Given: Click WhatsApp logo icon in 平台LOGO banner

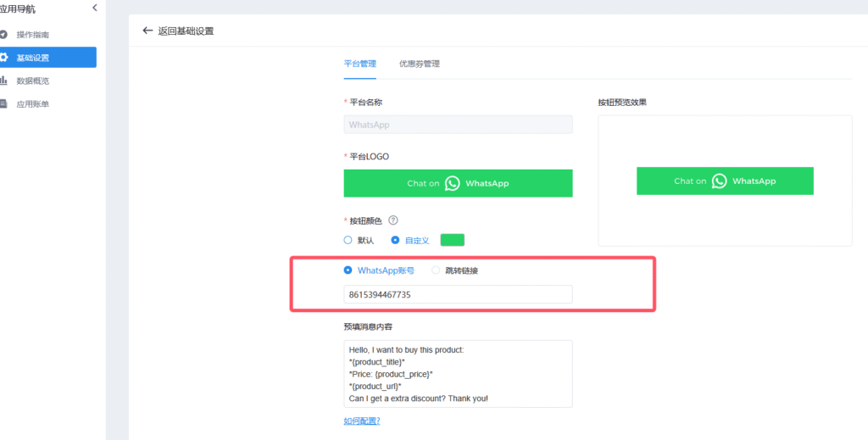Looking at the screenshot, I should tap(453, 183).
